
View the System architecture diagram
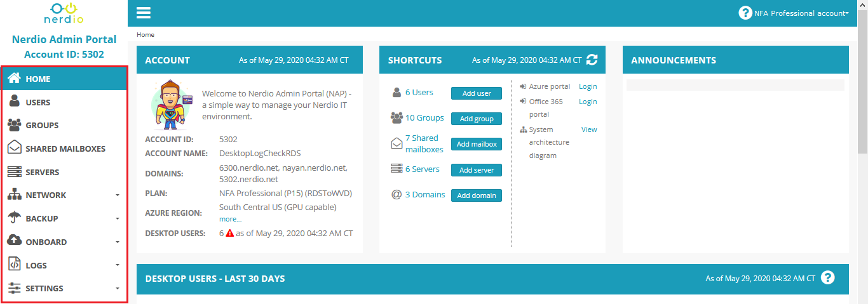[589, 129]
